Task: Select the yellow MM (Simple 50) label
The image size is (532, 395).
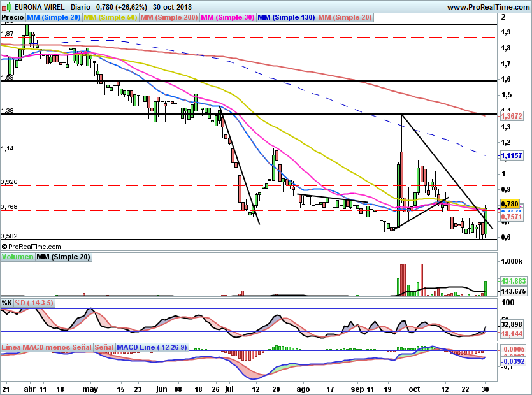Action: point(110,17)
